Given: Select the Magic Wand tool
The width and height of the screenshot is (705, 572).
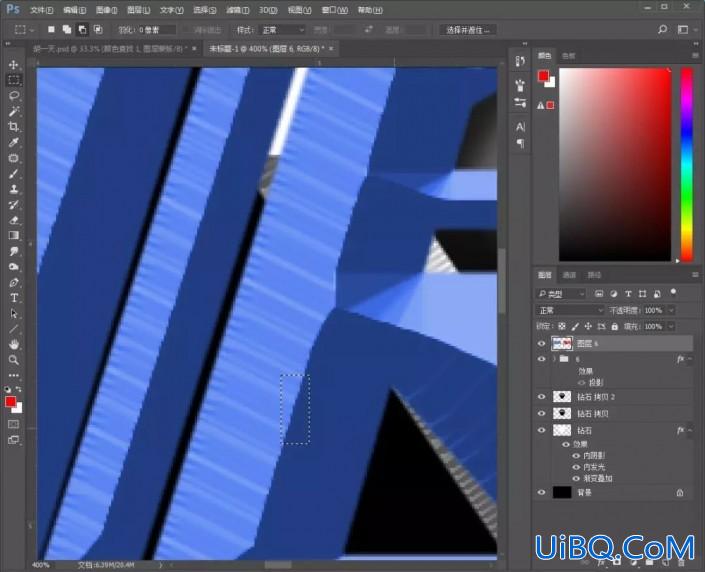Looking at the screenshot, I should point(13,111).
